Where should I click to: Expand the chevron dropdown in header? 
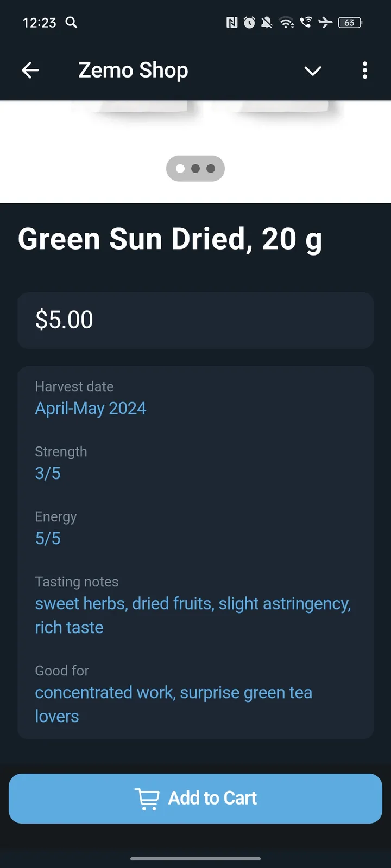click(x=313, y=71)
